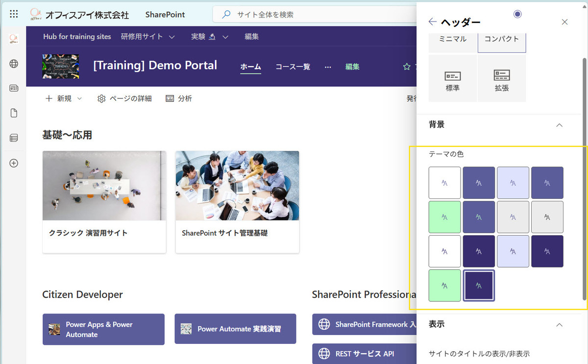Open the Power Automate 実践演習 link
This screenshot has height=364, width=588.
235,329
